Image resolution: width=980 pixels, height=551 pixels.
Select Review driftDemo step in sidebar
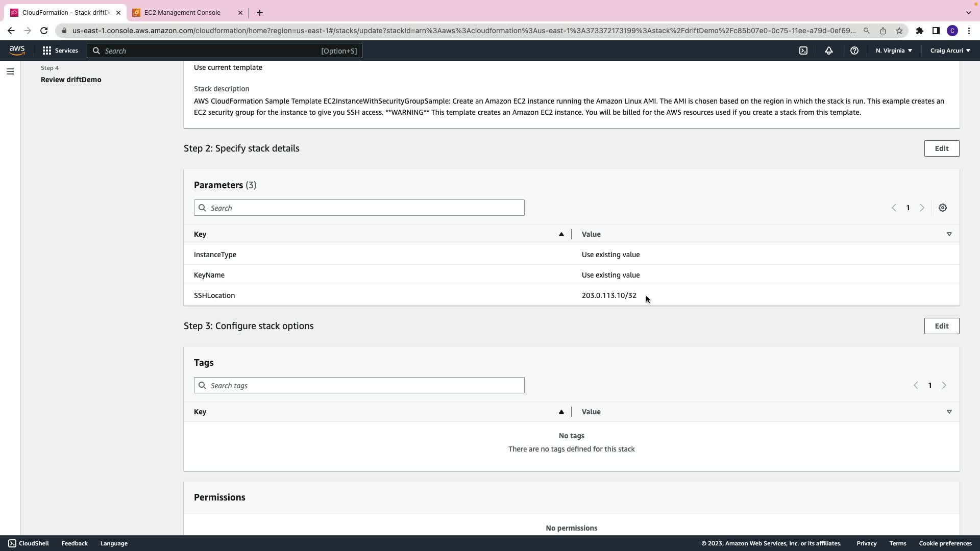[x=71, y=80]
